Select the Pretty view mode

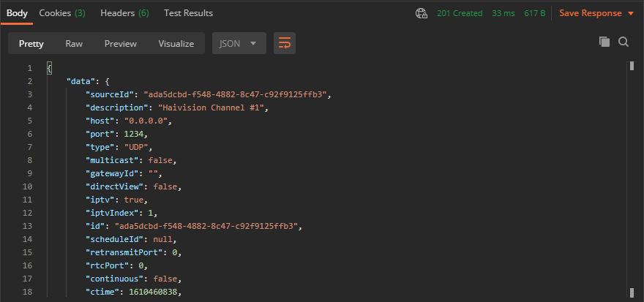coord(31,43)
